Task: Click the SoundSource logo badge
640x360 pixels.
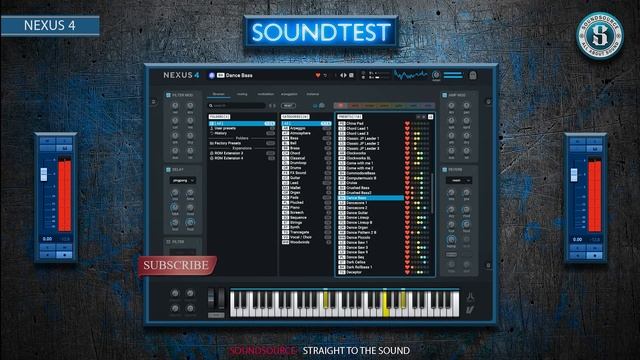Action: (x=600, y=36)
